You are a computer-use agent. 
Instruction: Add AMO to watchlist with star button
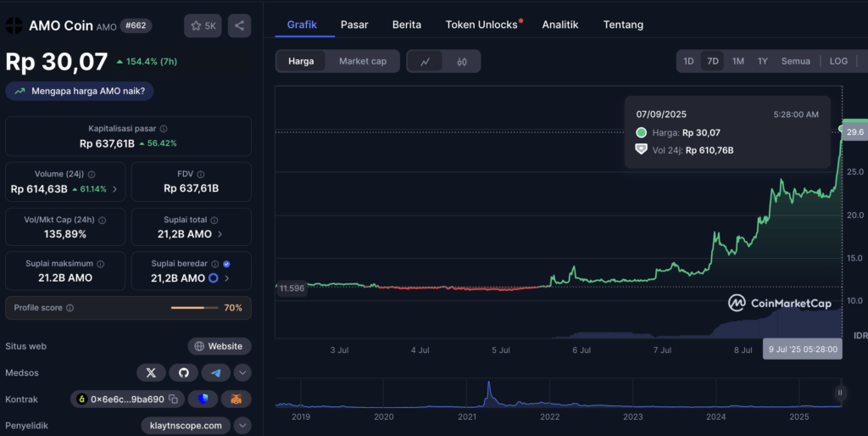pos(203,25)
